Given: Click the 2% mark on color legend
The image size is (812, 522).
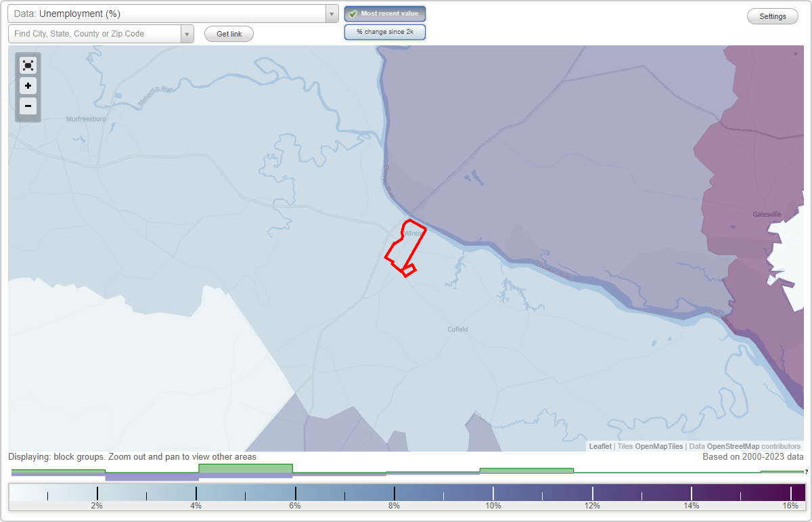Looking at the screenshot, I should point(97,506).
